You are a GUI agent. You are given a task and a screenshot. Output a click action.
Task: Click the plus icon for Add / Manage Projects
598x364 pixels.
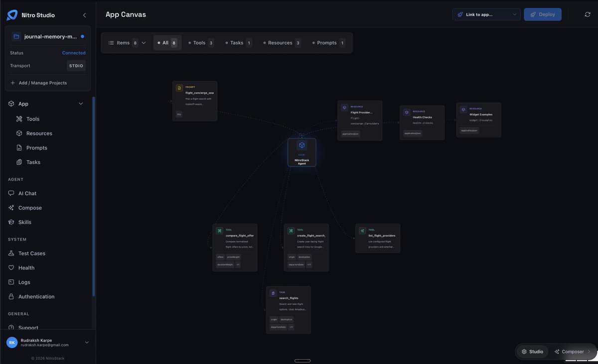pyautogui.click(x=13, y=83)
